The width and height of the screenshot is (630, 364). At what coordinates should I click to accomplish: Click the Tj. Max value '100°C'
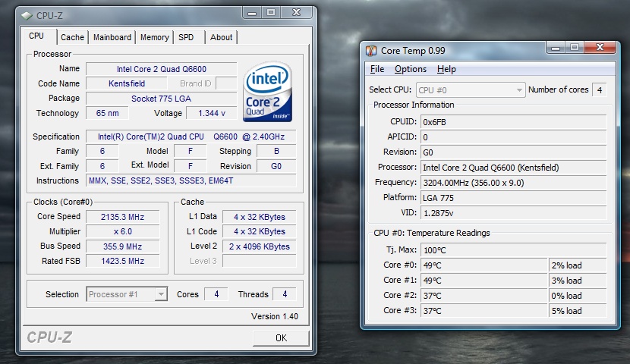pos(513,250)
